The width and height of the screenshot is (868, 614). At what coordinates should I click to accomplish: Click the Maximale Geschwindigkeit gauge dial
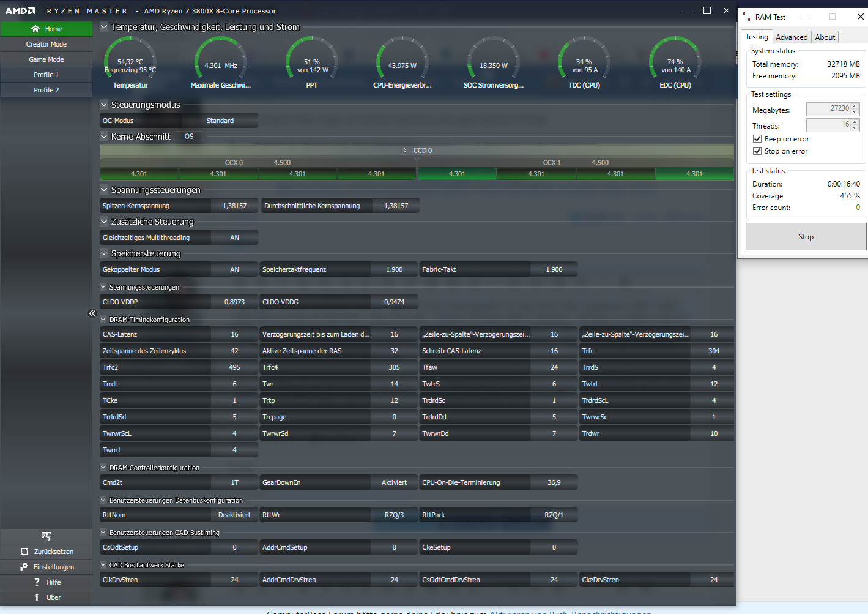(x=221, y=58)
